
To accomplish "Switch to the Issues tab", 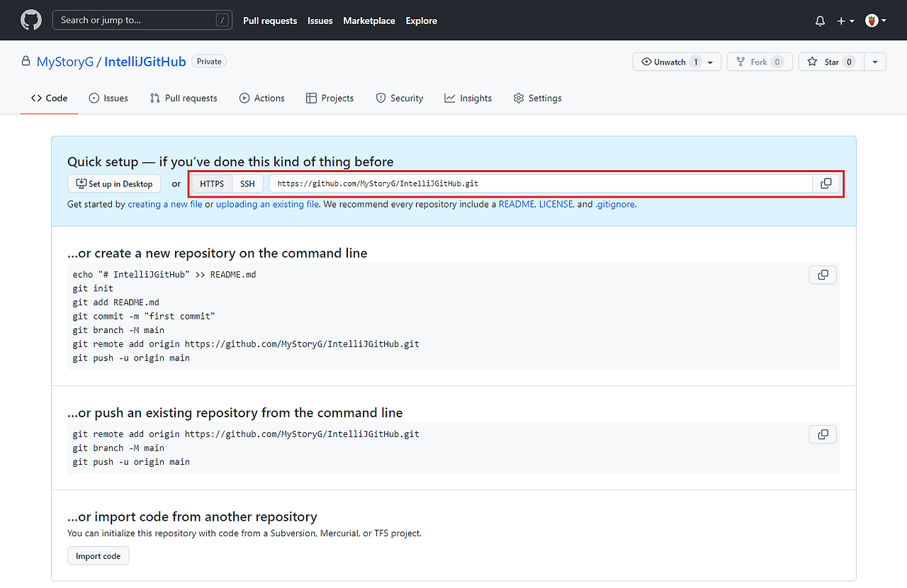I will click(108, 98).
